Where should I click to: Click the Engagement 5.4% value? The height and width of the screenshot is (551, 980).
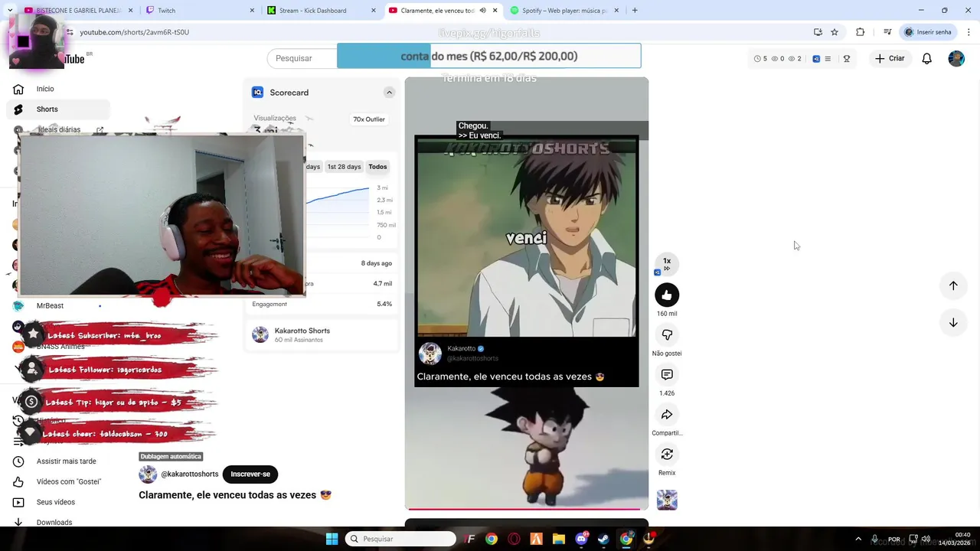384,304
